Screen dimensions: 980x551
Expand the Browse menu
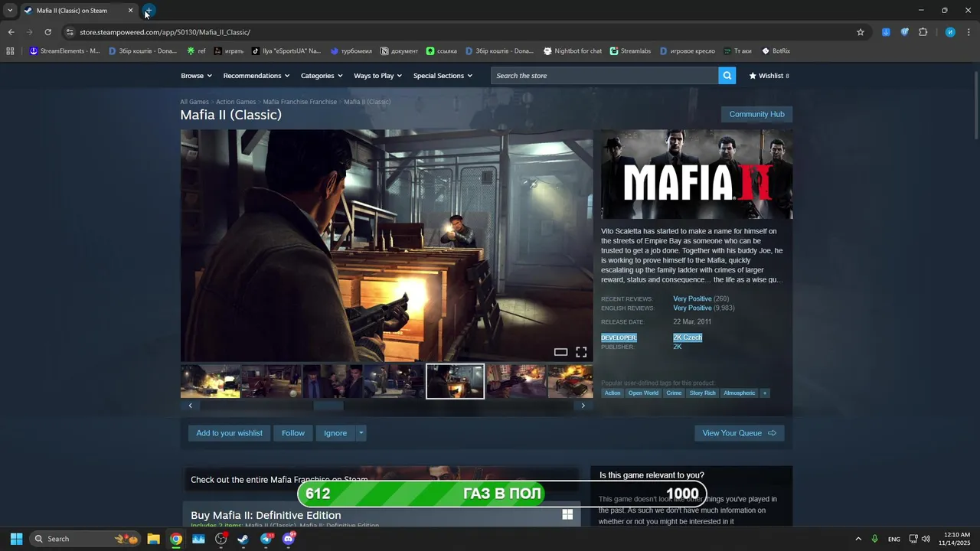coord(195,76)
